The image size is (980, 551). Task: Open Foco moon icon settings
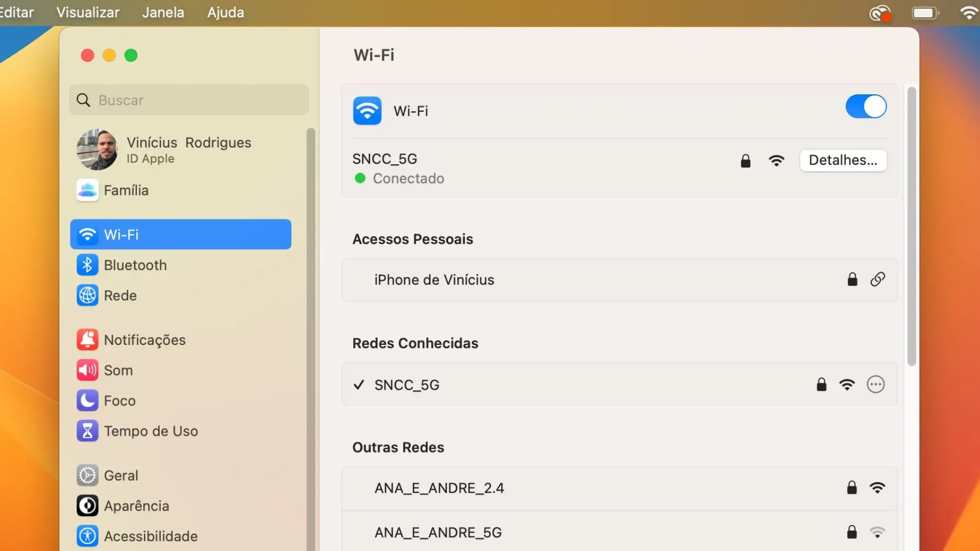coord(87,400)
